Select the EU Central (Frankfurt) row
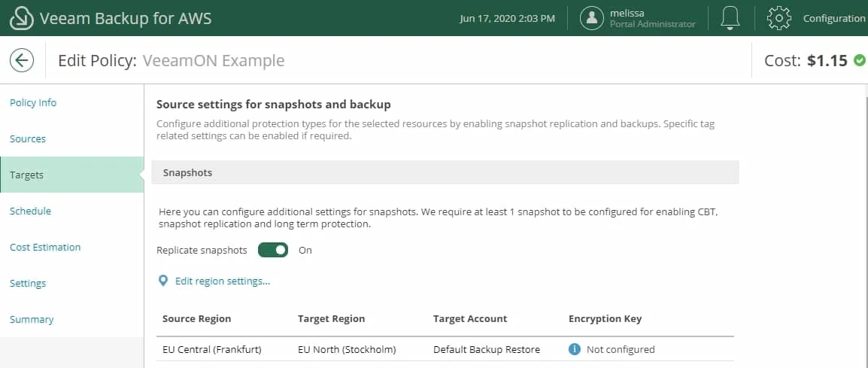Screen dimensions: 868x368 pos(445,349)
